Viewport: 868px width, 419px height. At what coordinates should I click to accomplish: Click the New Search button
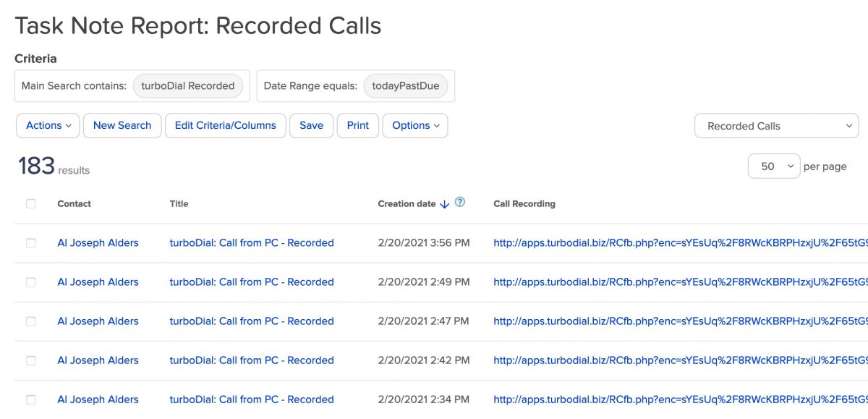tap(122, 125)
